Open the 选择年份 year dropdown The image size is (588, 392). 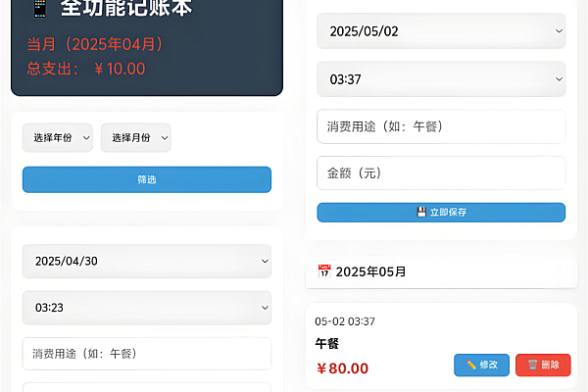(58, 137)
